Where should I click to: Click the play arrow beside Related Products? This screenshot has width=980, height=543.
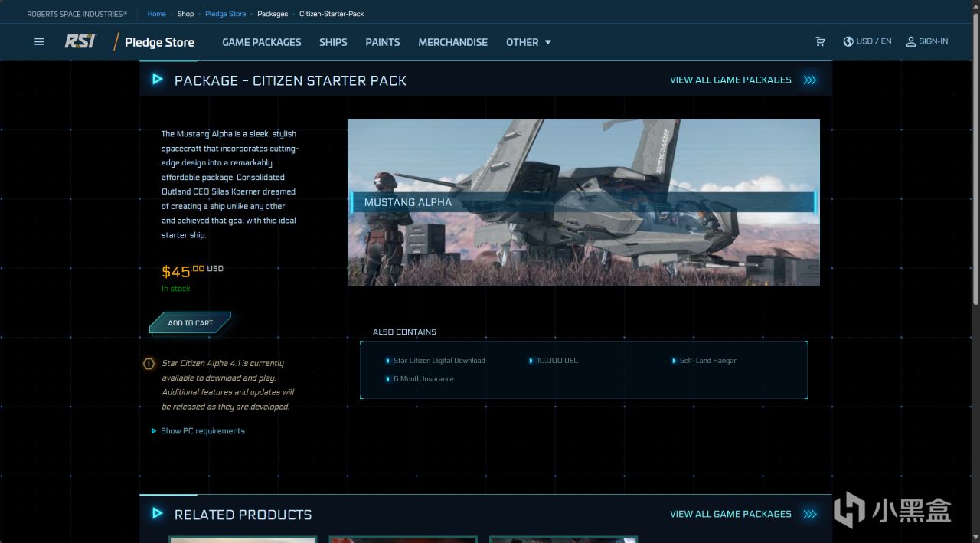157,513
